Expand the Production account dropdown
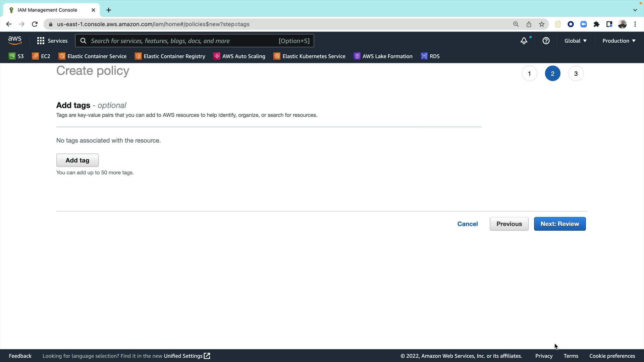The image size is (644, 362). (x=619, y=41)
